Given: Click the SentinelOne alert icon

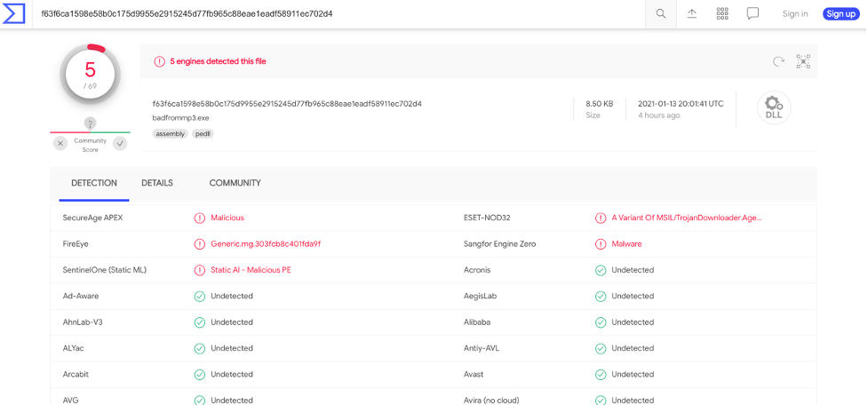Looking at the screenshot, I should (199, 270).
